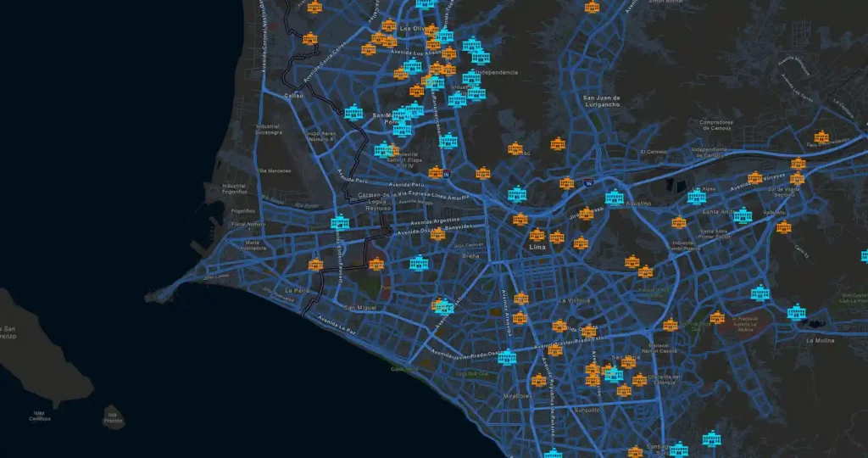Click the La Victoria label
The height and width of the screenshot is (458, 868).
pyautogui.click(x=574, y=300)
